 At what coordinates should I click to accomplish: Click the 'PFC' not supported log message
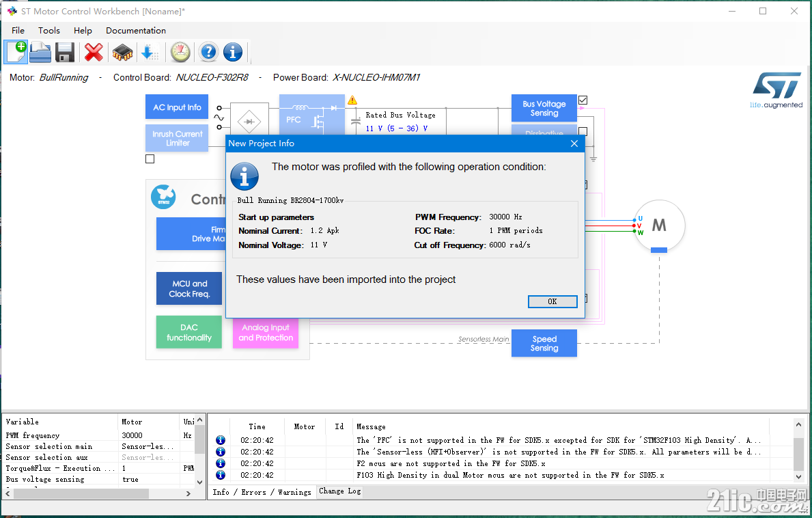tap(559, 440)
